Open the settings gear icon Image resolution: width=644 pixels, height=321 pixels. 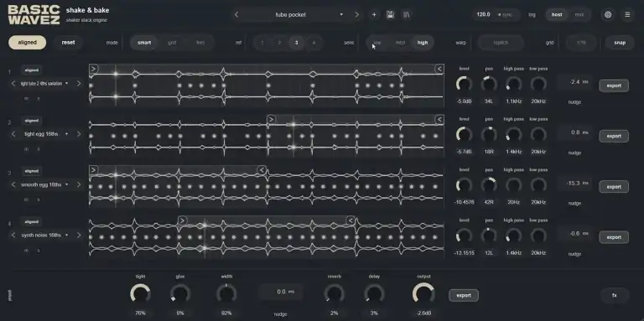click(x=608, y=15)
